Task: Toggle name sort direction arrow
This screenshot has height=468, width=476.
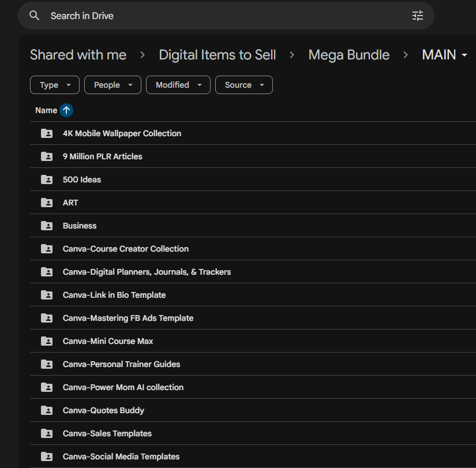Action: coord(66,110)
